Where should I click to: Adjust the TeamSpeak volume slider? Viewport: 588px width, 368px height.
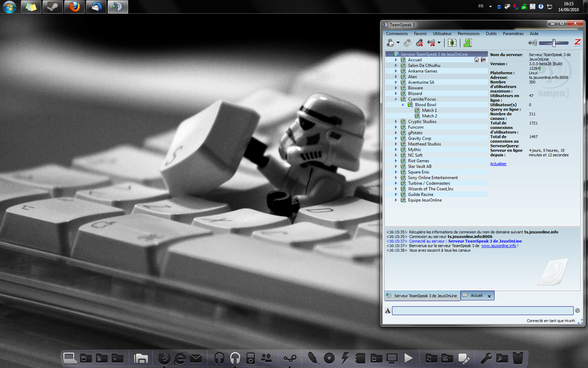[554, 43]
